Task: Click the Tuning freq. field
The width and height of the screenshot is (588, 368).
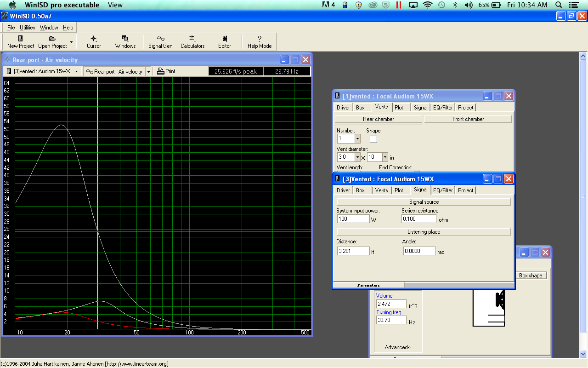Action: click(x=391, y=320)
